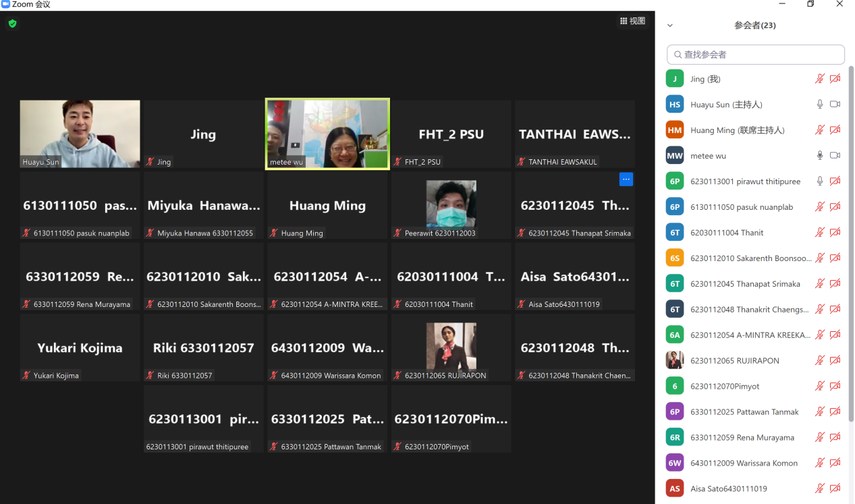Click 6230112065 RUJIRAPON muted mic in list
The height and width of the screenshot is (504, 855).
(820, 361)
